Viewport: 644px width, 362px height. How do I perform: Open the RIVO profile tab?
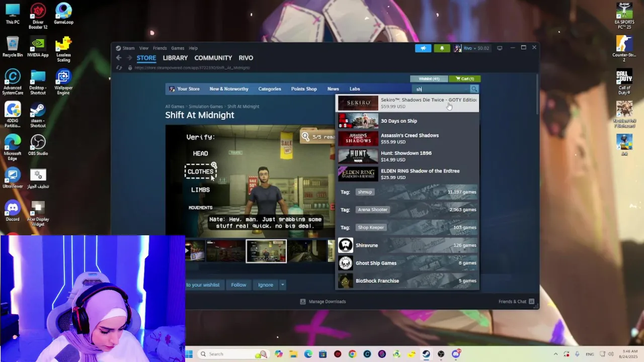click(246, 58)
